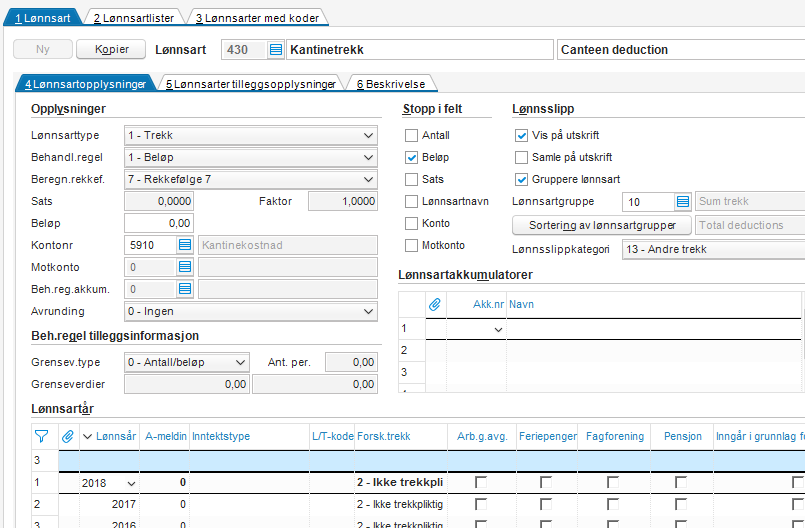Click Sortering av lønnsartgrupper button
Viewport: 805px width, 528px height.
(602, 225)
